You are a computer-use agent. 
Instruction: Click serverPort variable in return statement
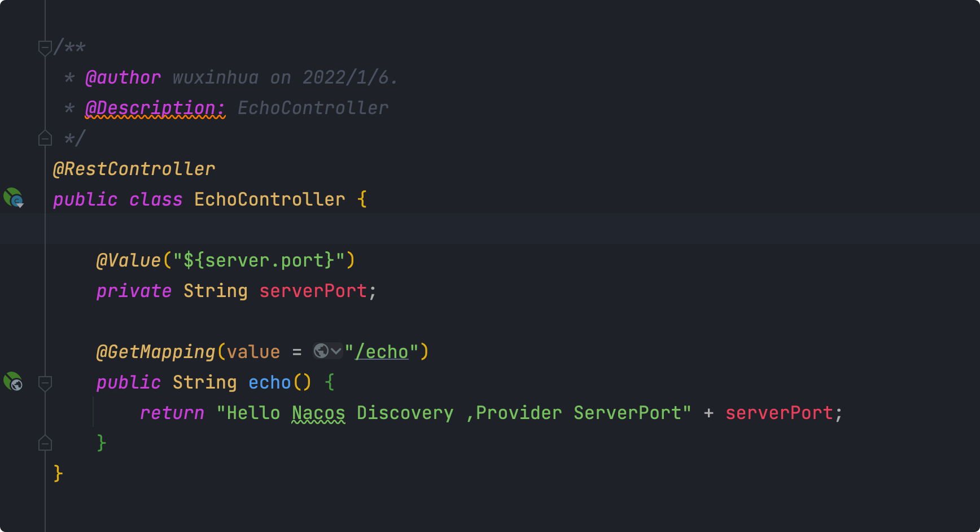coord(779,413)
